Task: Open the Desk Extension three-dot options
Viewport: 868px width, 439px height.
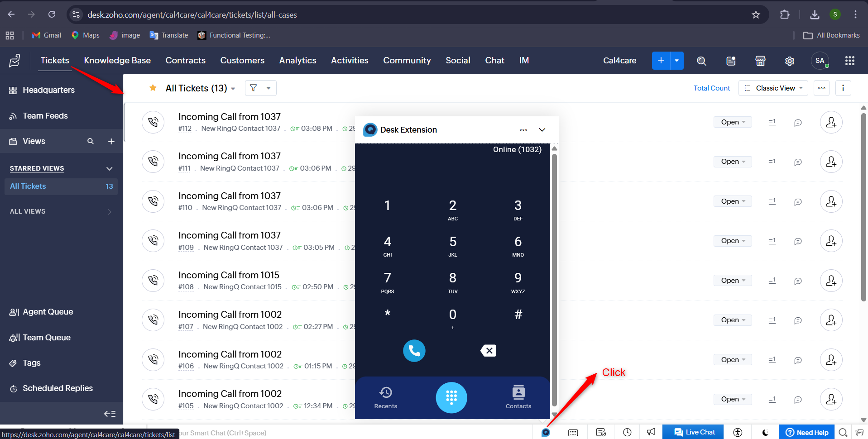Action: pyautogui.click(x=523, y=130)
